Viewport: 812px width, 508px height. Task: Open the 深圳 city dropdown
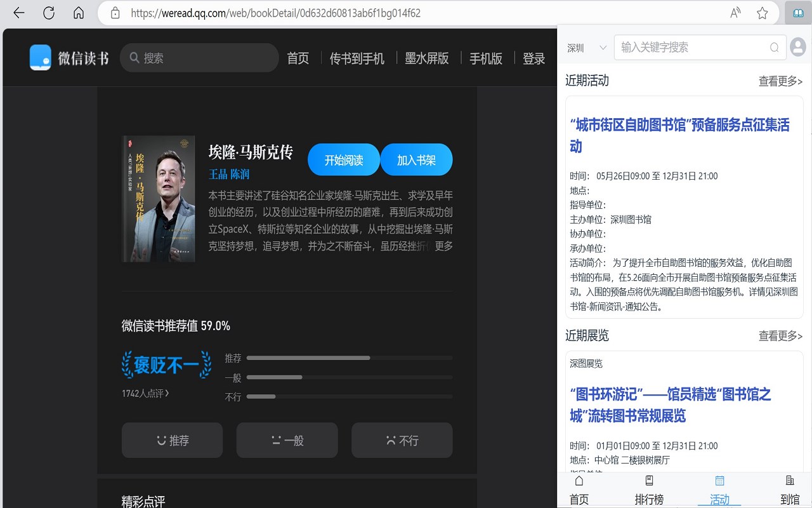587,48
